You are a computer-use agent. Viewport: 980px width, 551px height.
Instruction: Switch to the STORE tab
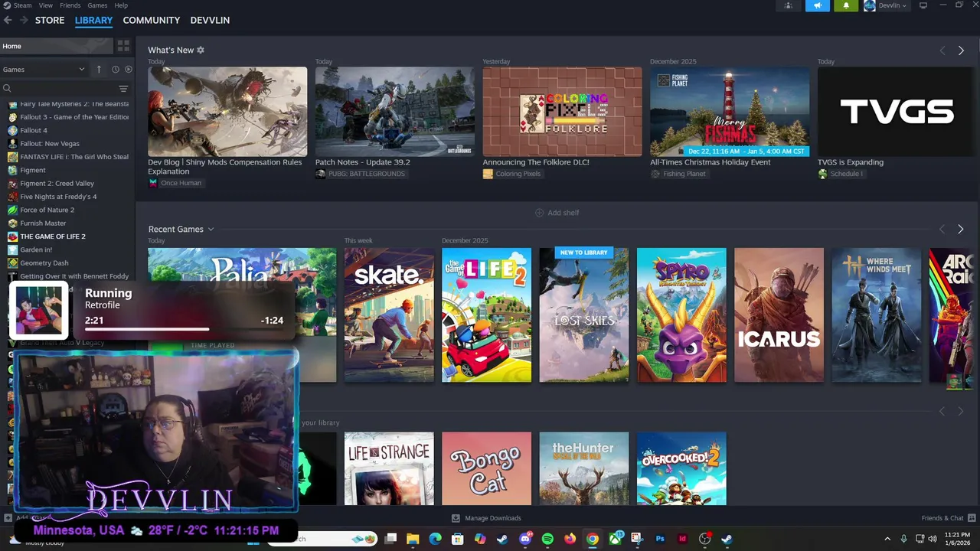[50, 20]
